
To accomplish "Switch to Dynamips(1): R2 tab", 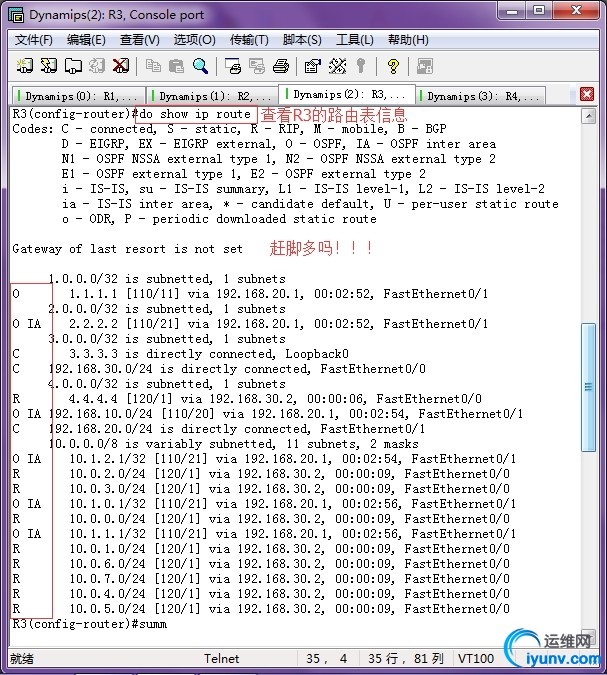I will tap(212, 96).
